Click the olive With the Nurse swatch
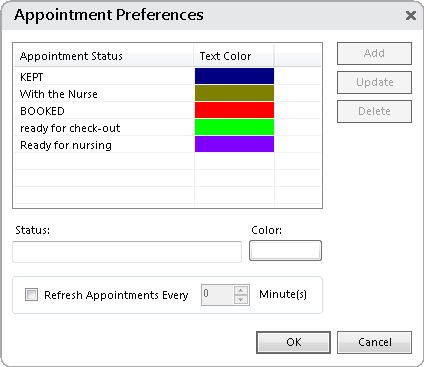This screenshot has height=367, width=424. 234,93
